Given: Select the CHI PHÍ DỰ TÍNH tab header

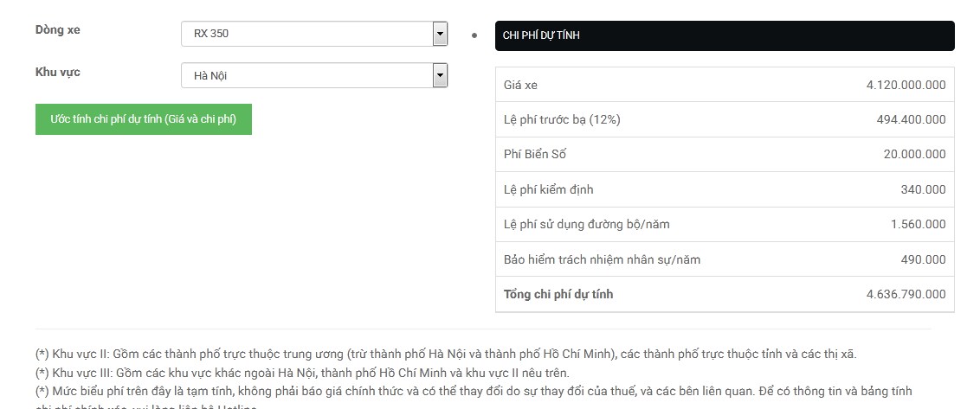Looking at the screenshot, I should pyautogui.click(x=724, y=35).
